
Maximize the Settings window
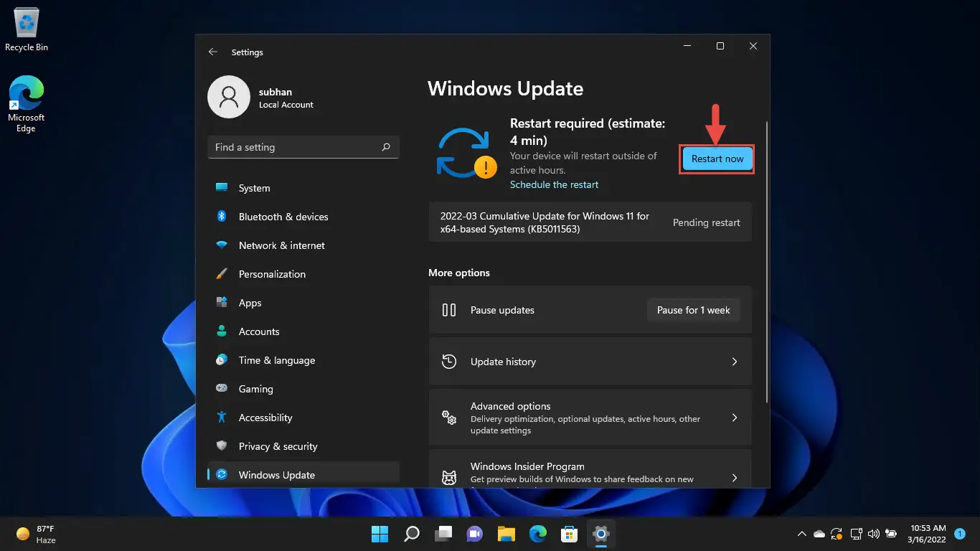[x=720, y=46]
